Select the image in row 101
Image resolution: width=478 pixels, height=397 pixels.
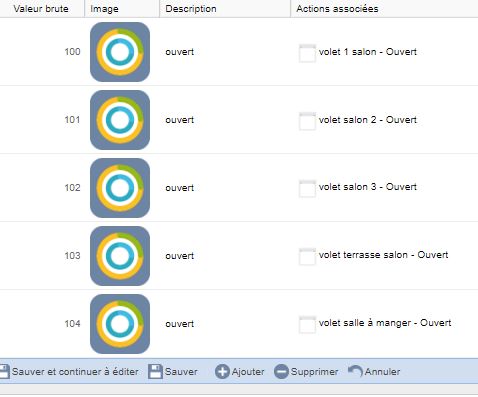pyautogui.click(x=120, y=120)
